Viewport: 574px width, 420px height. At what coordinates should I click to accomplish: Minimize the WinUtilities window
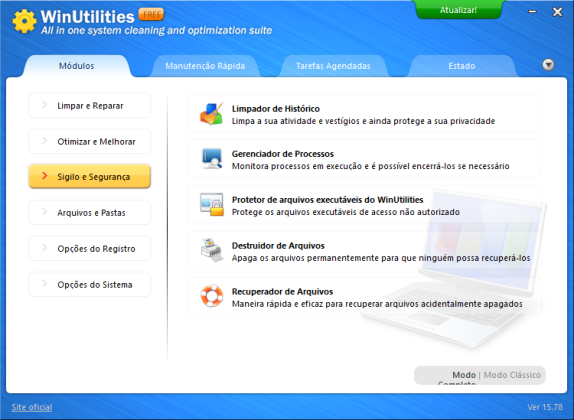(532, 12)
